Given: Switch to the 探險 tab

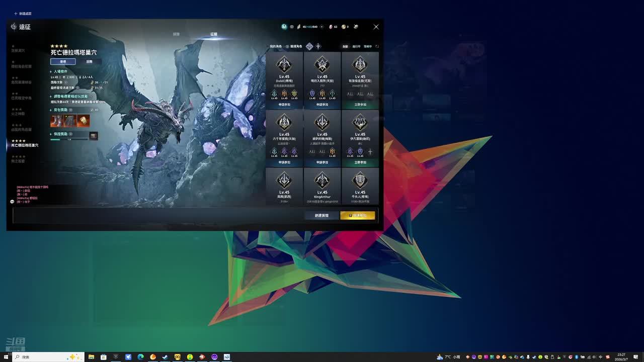Looking at the screenshot, I should click(176, 34).
